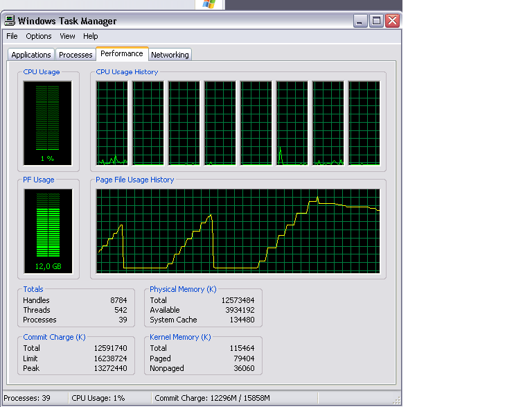Open the File menu
Viewport: 532px width, 407px height.
coord(12,36)
